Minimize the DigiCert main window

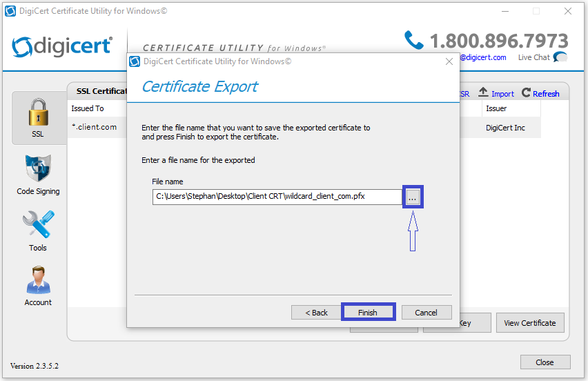pyautogui.click(x=505, y=11)
